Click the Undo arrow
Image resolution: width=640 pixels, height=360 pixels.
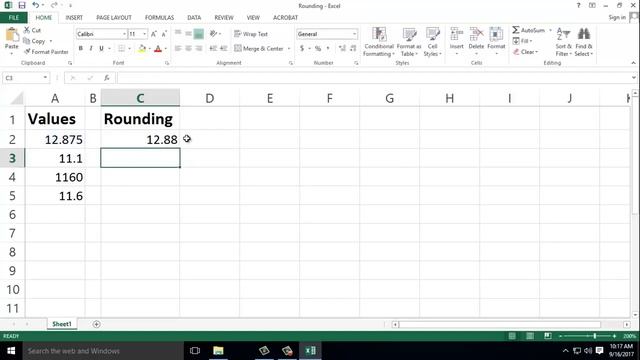[36, 5]
